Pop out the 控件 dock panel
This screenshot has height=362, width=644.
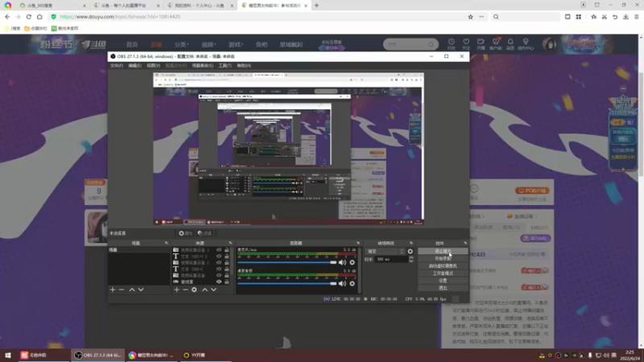tap(465, 243)
